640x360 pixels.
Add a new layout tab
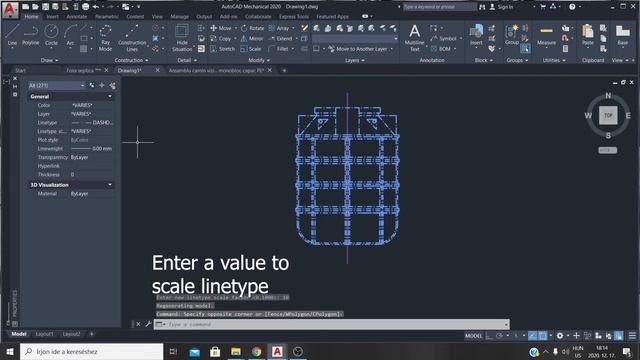[91, 334]
